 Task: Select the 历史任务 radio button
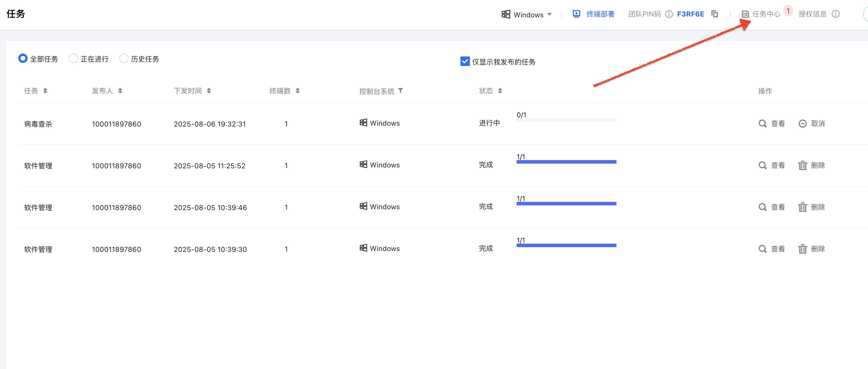point(124,59)
